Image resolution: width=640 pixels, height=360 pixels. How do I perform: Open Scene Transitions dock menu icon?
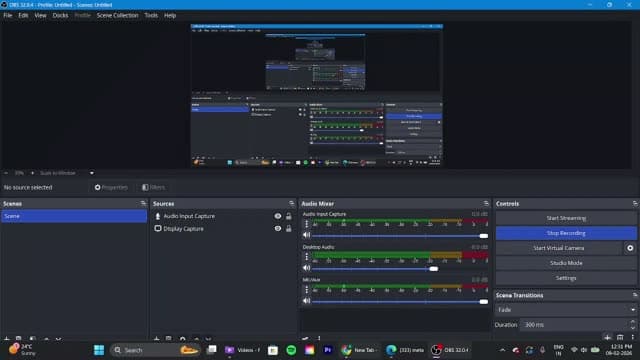635,295
